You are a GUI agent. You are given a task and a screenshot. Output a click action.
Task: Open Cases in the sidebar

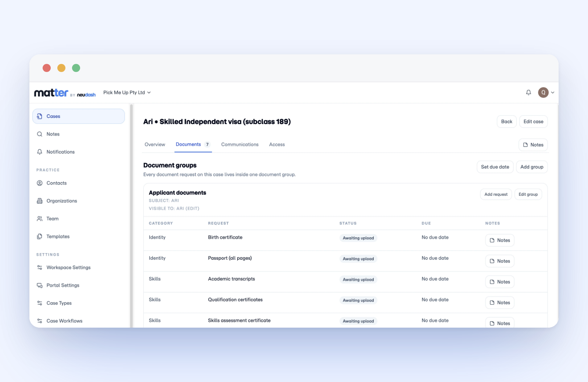coord(79,116)
